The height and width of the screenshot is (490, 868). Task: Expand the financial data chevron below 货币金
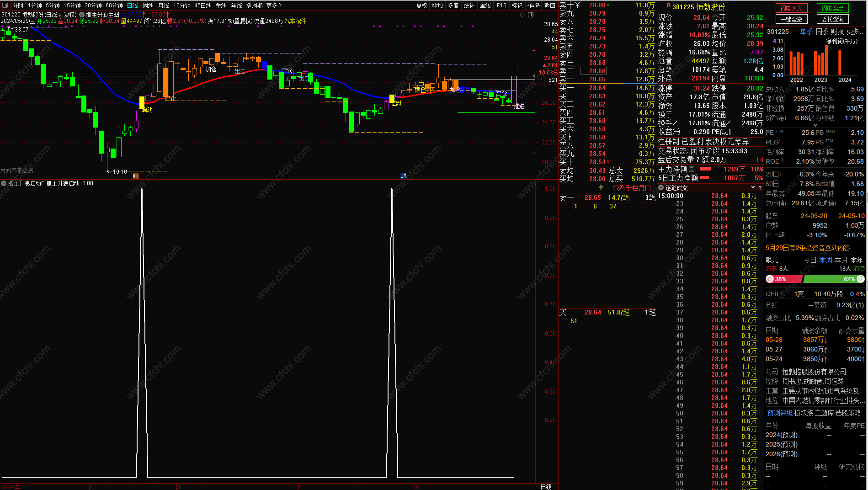[x=815, y=125]
